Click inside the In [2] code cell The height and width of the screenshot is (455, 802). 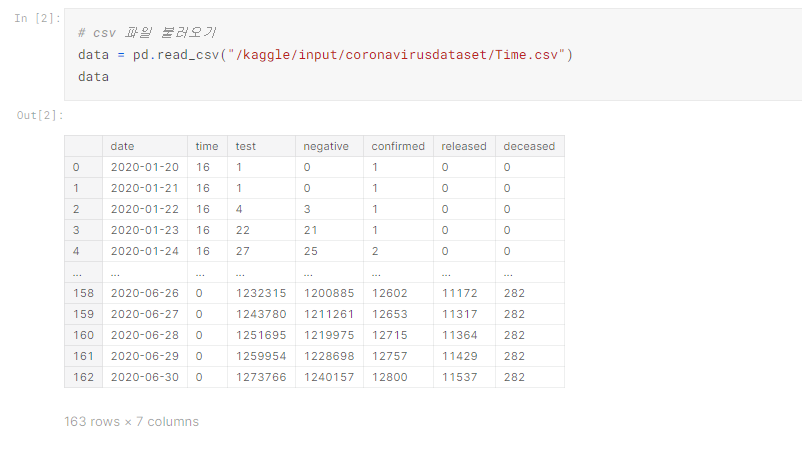433,54
